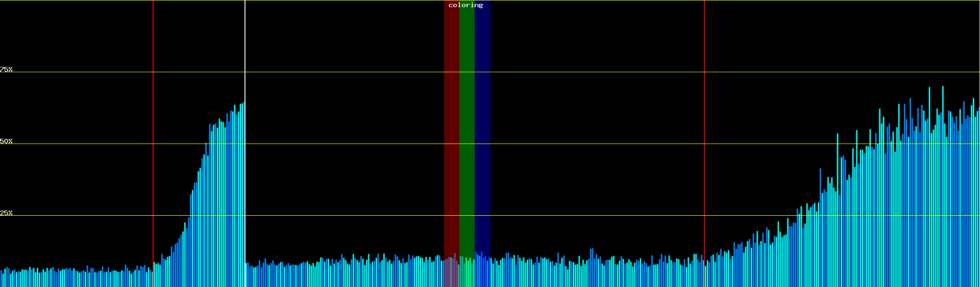Click the yellow 25% gridline

(574, 216)
